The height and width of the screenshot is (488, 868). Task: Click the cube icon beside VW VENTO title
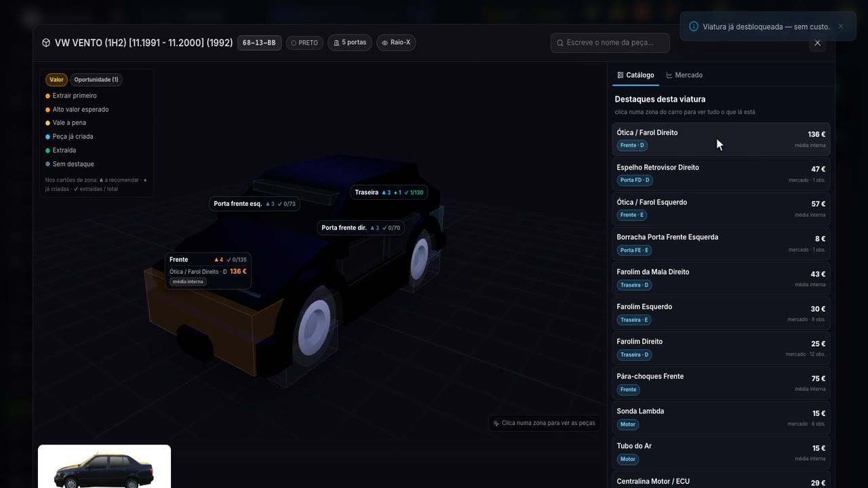click(x=46, y=43)
